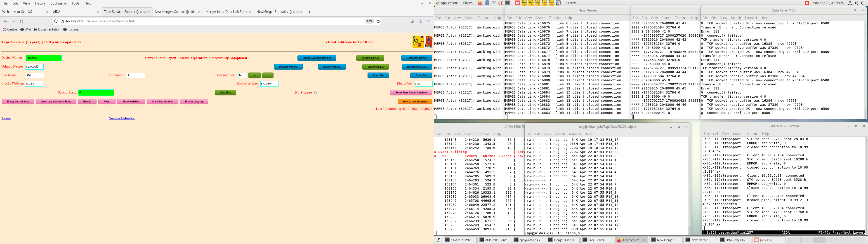Click the Save to Pocket icon
The height and width of the screenshot is (244, 868).
412,21
